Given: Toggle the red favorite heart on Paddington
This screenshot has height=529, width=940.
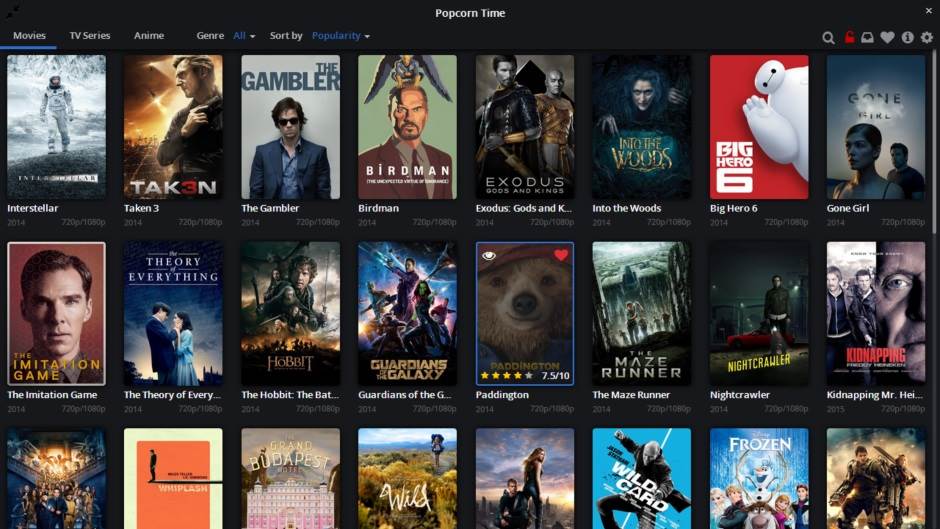Looking at the screenshot, I should [560, 256].
